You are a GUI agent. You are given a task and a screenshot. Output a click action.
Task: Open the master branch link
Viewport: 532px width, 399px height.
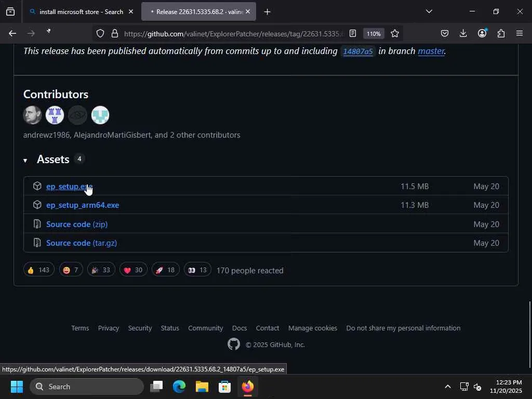[x=431, y=51]
